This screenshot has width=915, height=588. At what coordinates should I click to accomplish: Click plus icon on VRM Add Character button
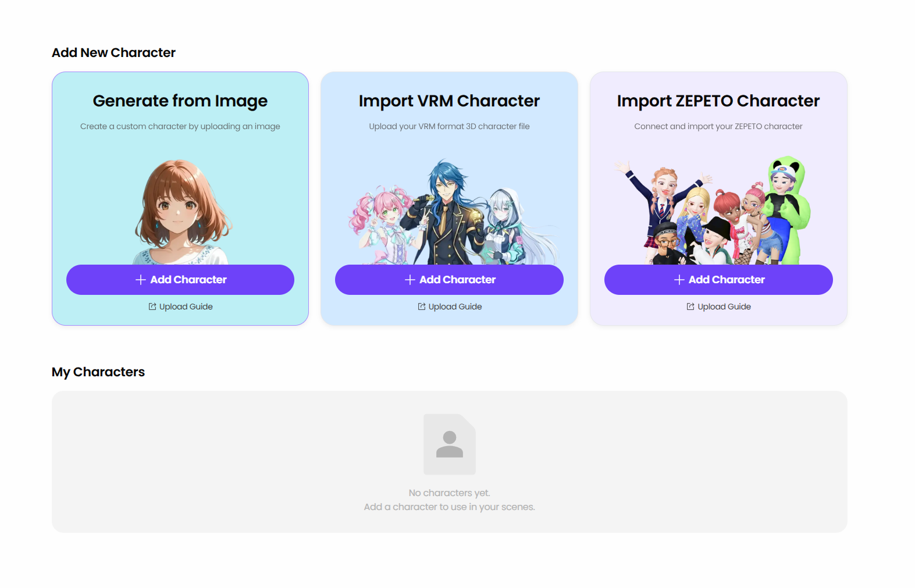pos(410,280)
